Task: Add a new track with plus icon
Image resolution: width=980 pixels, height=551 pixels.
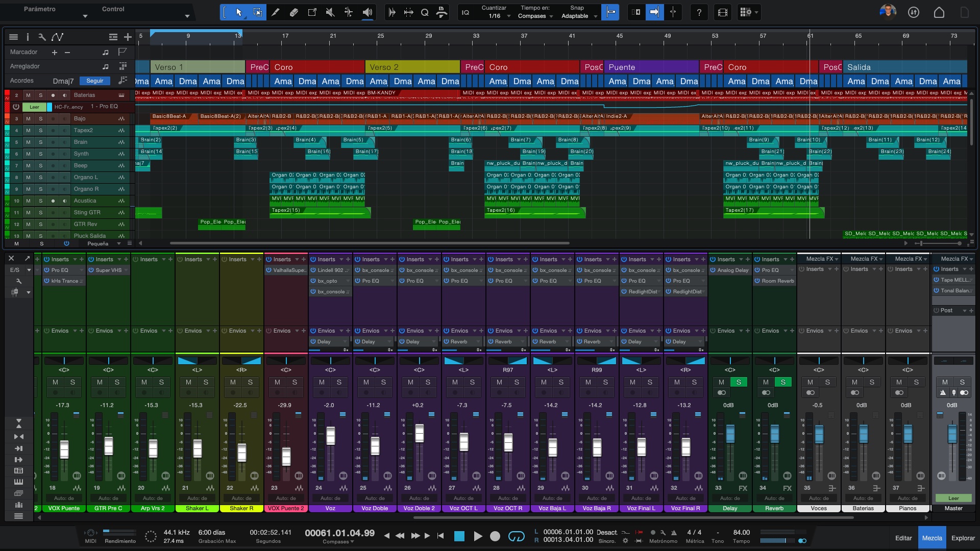Action: pyautogui.click(x=128, y=37)
